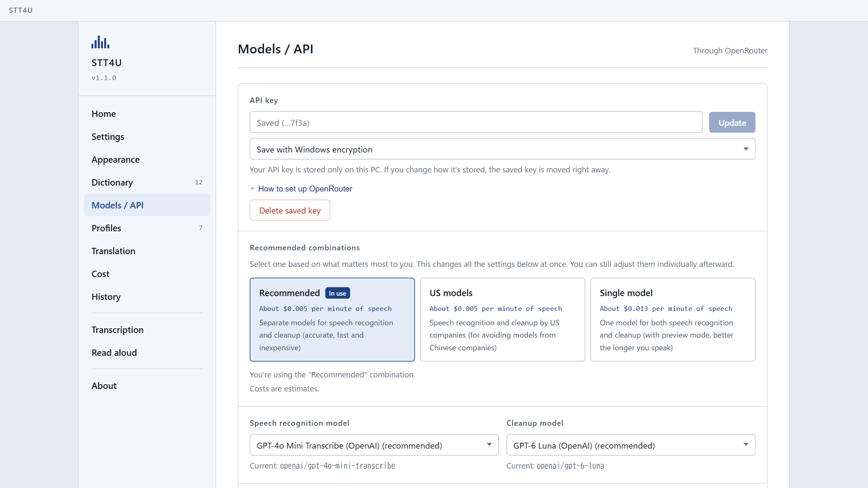868x488 pixels.
Task: Open the Speech recognition model dropdown
Action: pyautogui.click(x=374, y=445)
